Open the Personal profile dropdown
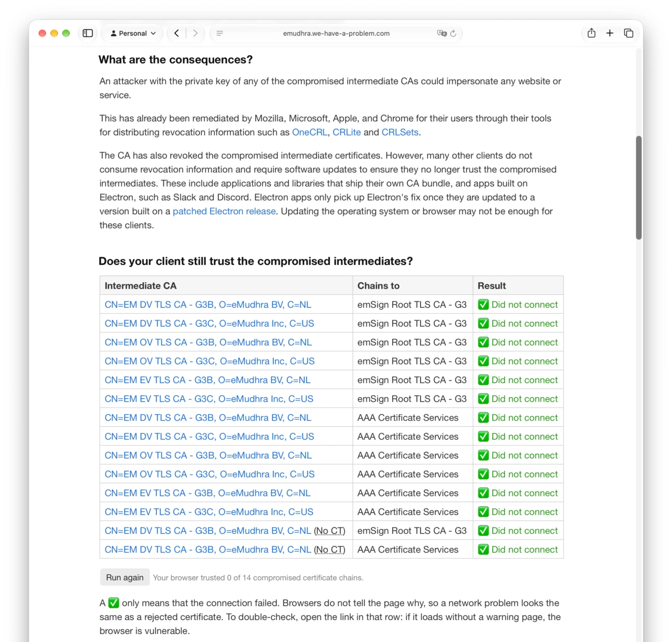The width and height of the screenshot is (672, 642). tap(133, 33)
